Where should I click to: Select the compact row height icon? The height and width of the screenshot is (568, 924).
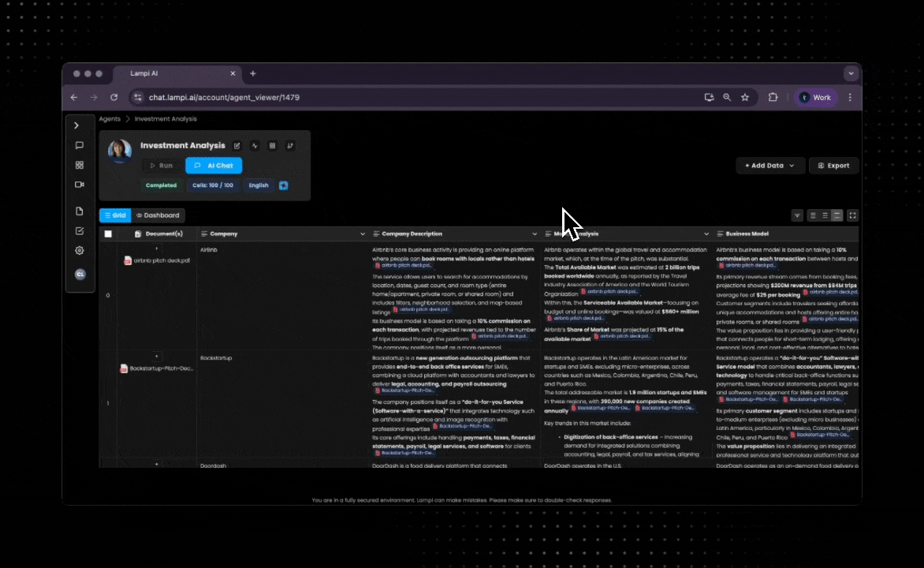813,216
